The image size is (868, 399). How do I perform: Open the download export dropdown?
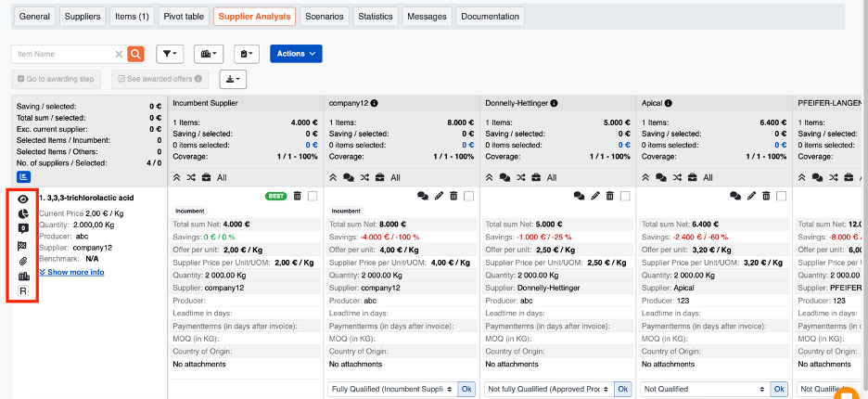(233, 79)
